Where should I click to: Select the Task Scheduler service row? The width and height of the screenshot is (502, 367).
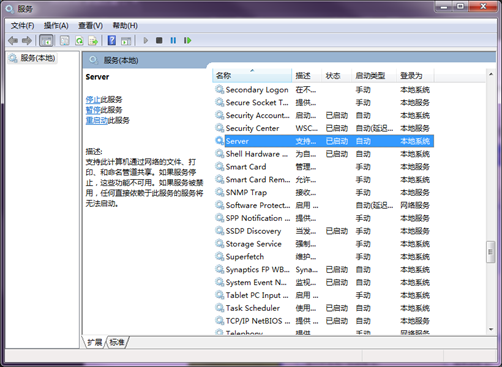(x=323, y=308)
